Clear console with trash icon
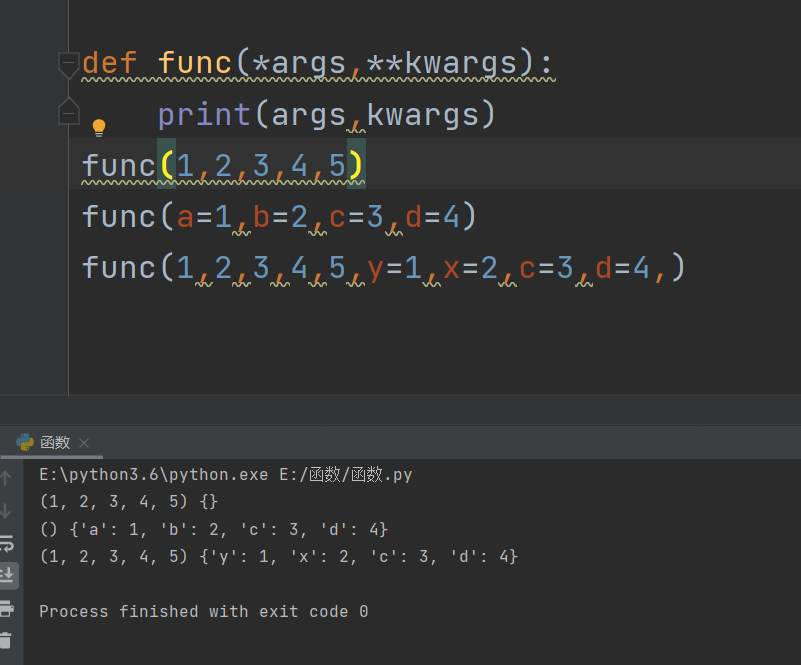The image size is (801, 665). point(6,640)
